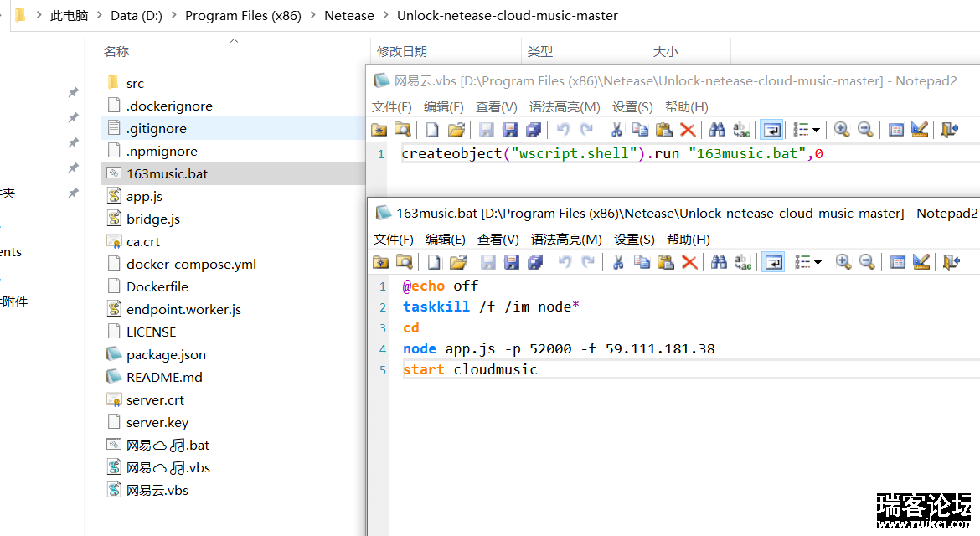Click the sort arrow above 名称 column
Screen dimensions: 980x536
coord(234,40)
